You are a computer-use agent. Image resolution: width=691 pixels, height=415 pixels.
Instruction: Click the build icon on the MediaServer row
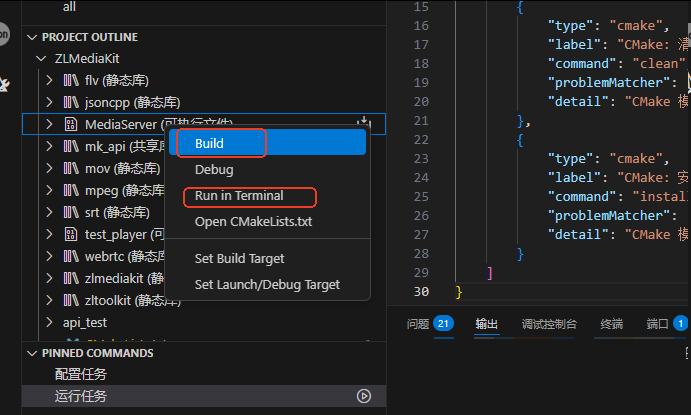pos(364,122)
